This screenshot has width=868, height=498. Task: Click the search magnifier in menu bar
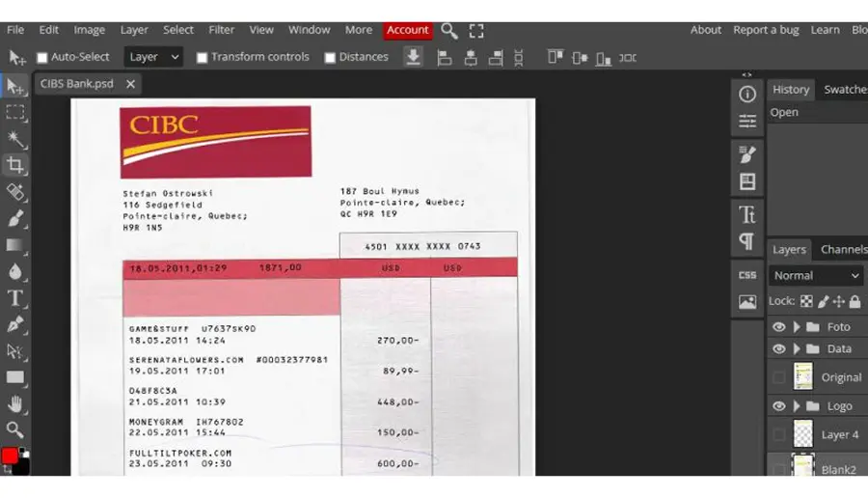coord(448,31)
